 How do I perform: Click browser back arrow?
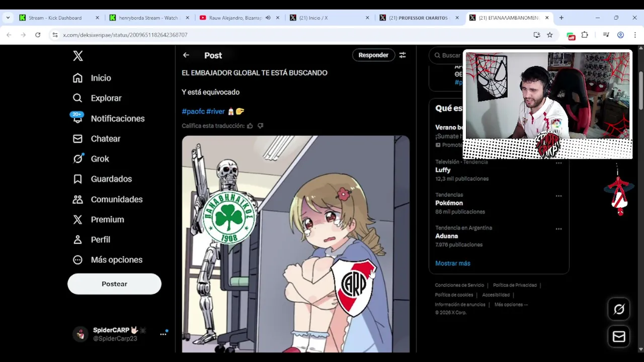(9, 35)
